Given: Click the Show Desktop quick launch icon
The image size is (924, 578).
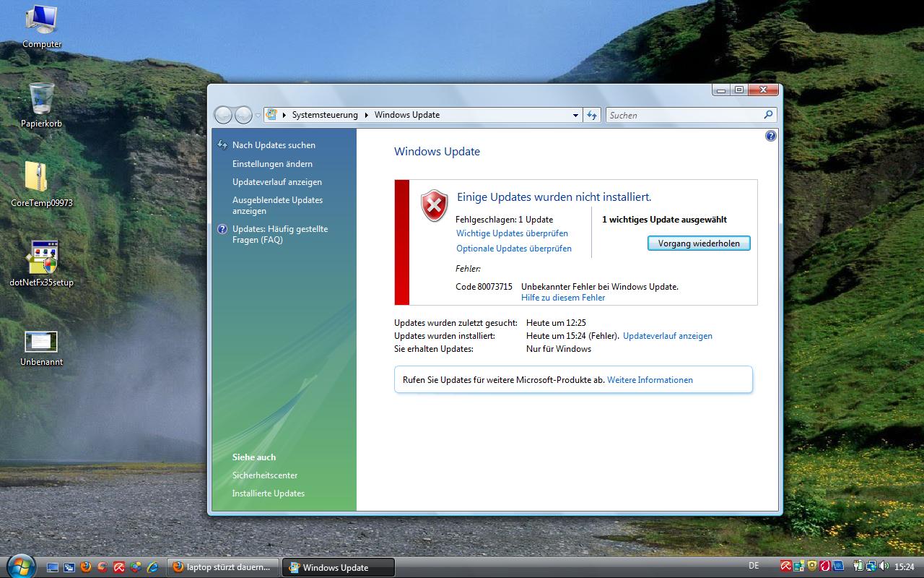Looking at the screenshot, I should point(53,567).
